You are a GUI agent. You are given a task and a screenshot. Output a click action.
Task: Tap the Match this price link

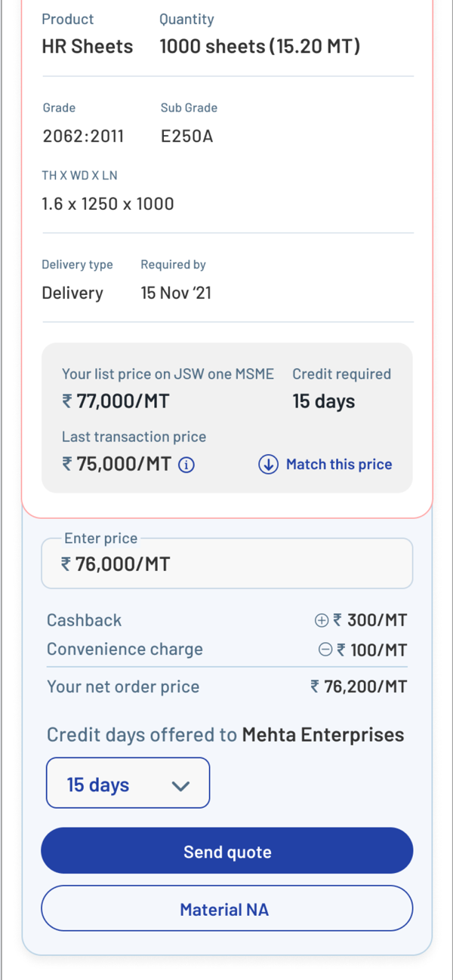338,465
